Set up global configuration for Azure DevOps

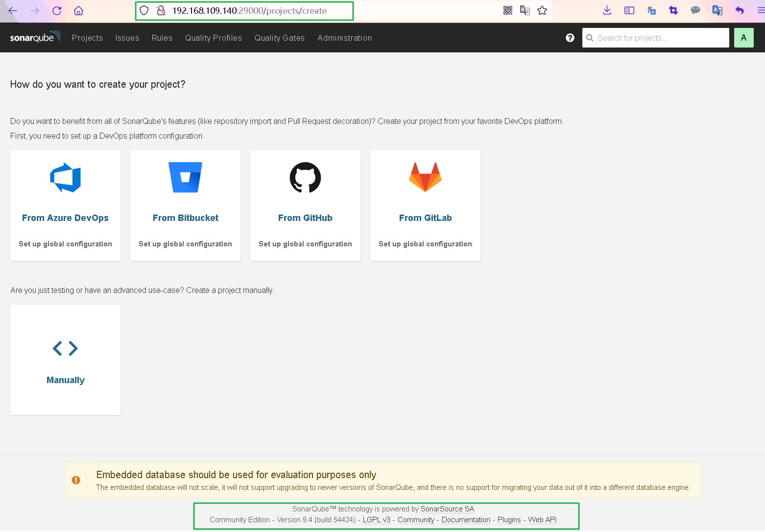click(65, 244)
